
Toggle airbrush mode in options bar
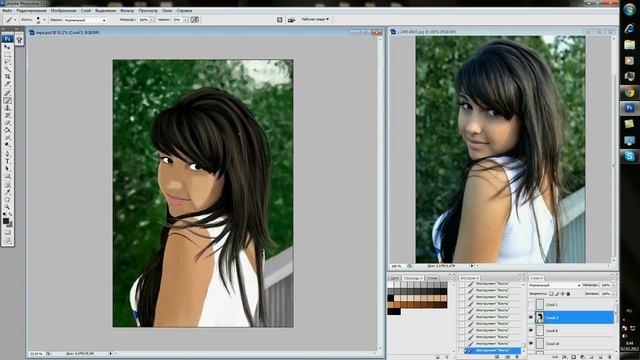coord(195,20)
